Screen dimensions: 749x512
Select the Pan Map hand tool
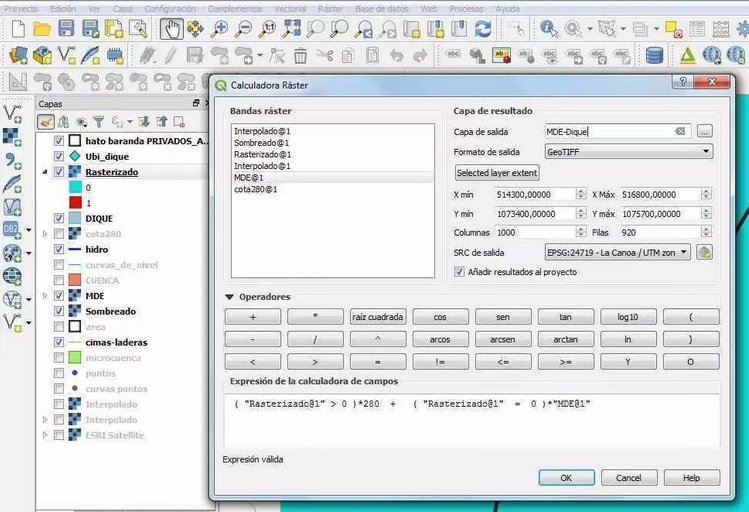(172, 29)
